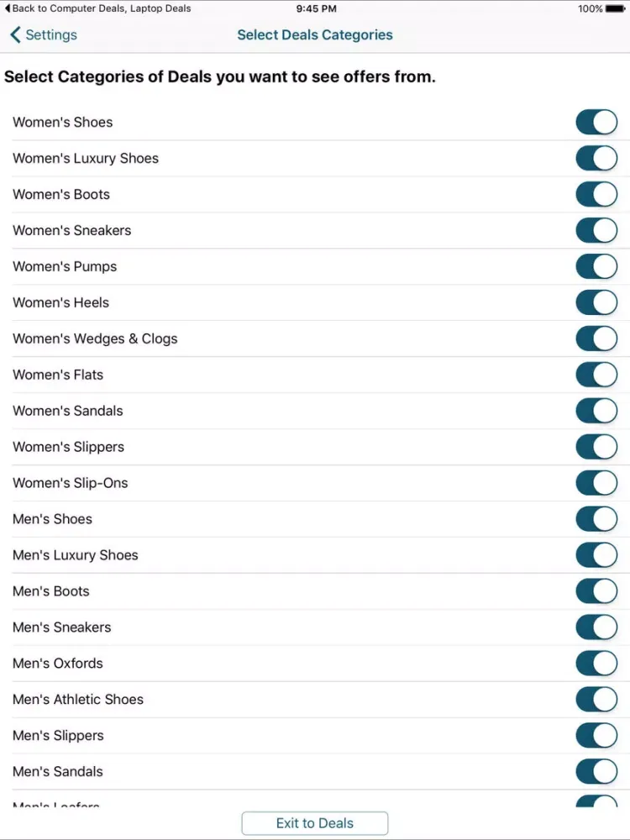630x840 pixels.
Task: Switch off Women's Slip-Ons deals
Action: point(596,483)
